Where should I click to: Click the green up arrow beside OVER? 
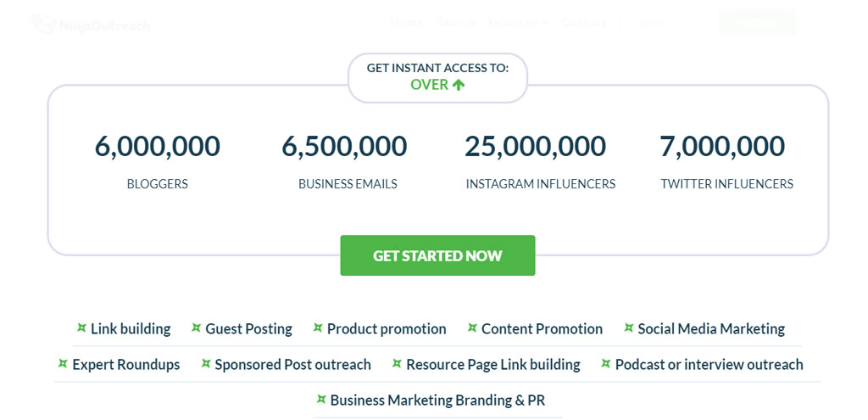tap(458, 85)
